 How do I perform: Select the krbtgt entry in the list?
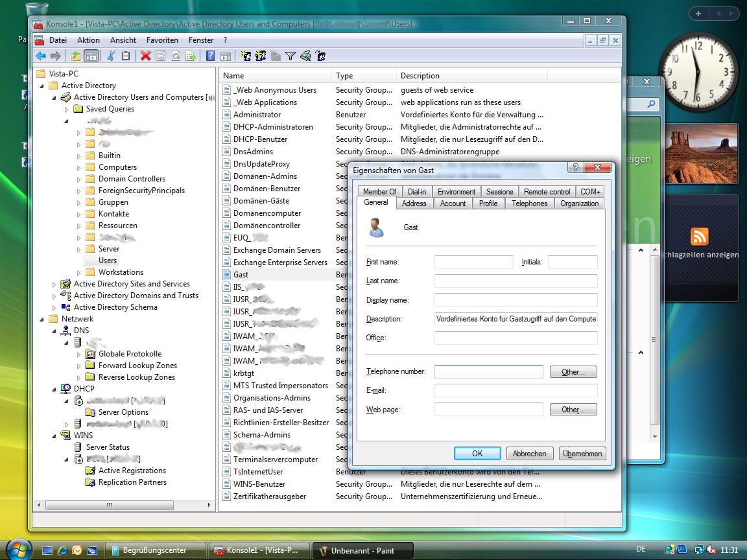(x=243, y=373)
